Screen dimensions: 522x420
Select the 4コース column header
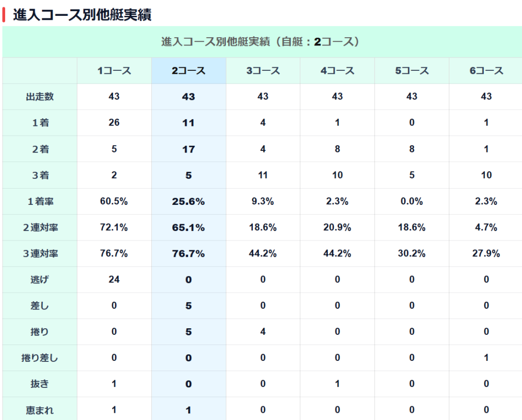[x=337, y=71]
